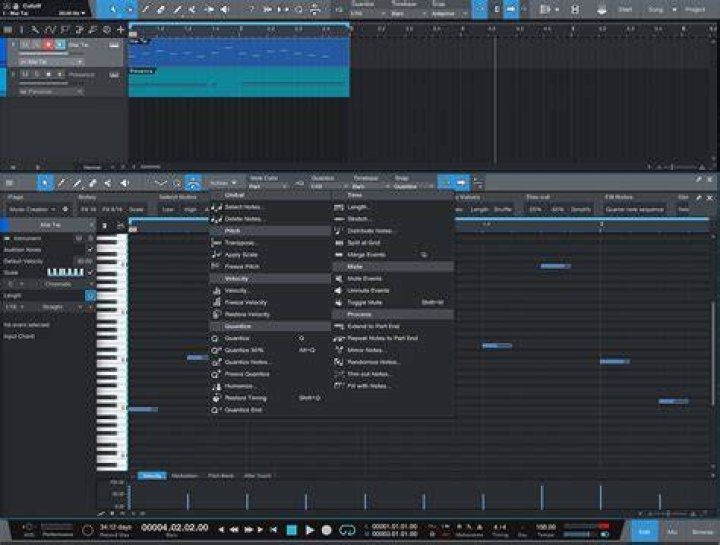Toggle Mute on the Presence track
The width and height of the screenshot is (720, 545).
click(x=25, y=74)
